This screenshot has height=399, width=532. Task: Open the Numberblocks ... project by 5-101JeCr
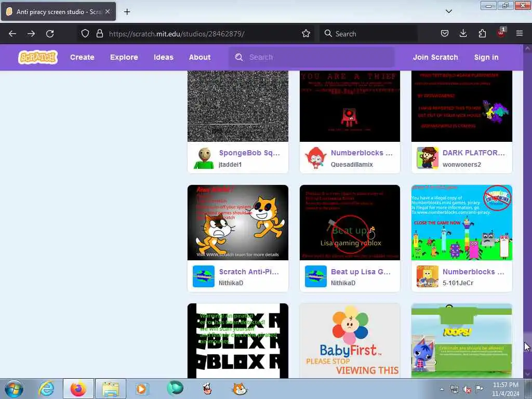pos(473,272)
